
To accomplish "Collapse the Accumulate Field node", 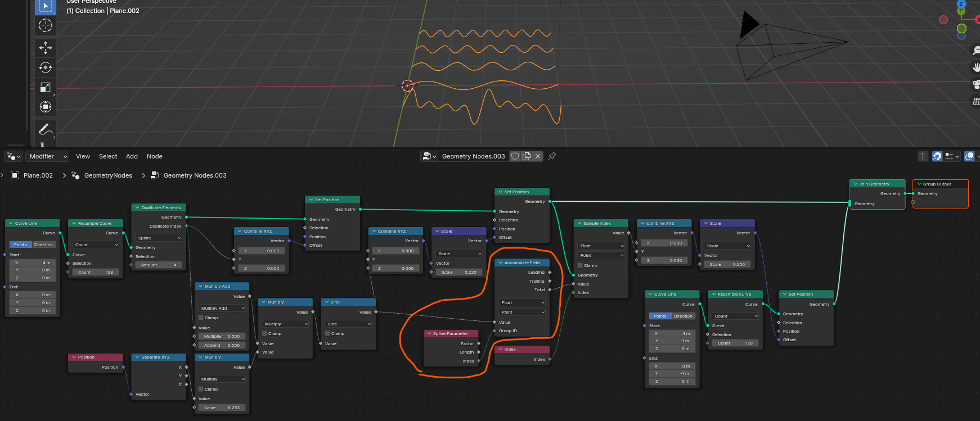I will (500, 262).
